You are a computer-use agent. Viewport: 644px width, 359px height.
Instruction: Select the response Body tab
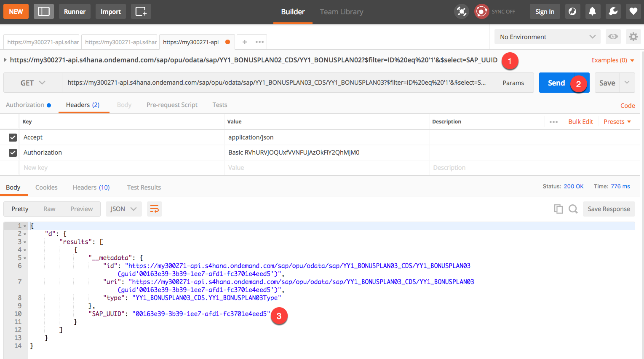(13, 188)
